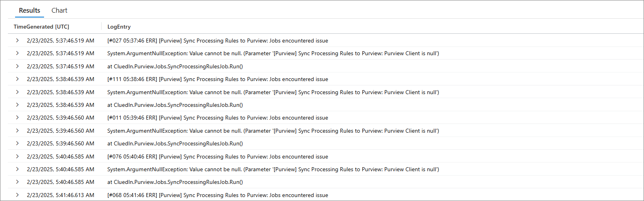This screenshot has width=644, height=201.
Task: Expand the SyncProcessingRulesJob.Run() row at 5:39:46.560 AM
Action: pos(17,143)
